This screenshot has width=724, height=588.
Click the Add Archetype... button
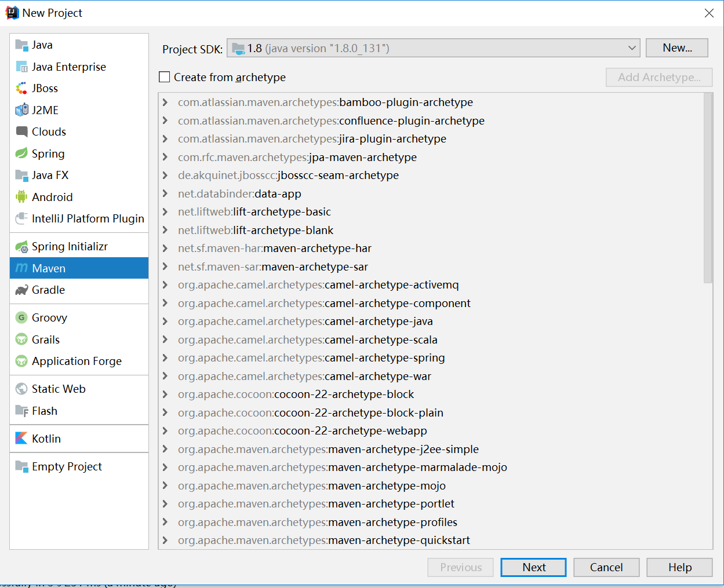(x=659, y=77)
